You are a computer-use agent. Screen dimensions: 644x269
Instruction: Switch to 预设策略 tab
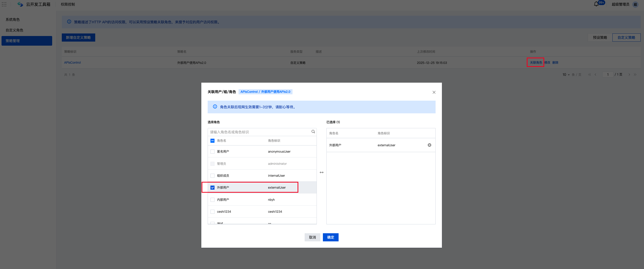(600, 38)
